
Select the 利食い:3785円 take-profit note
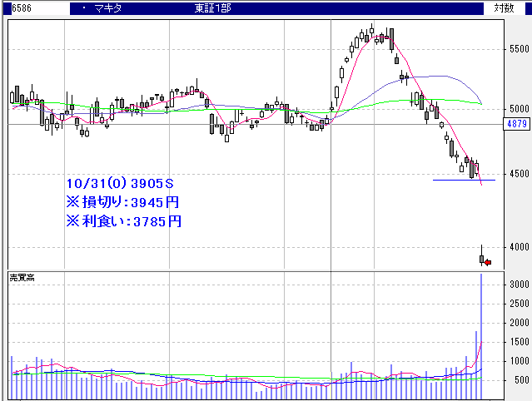point(122,221)
